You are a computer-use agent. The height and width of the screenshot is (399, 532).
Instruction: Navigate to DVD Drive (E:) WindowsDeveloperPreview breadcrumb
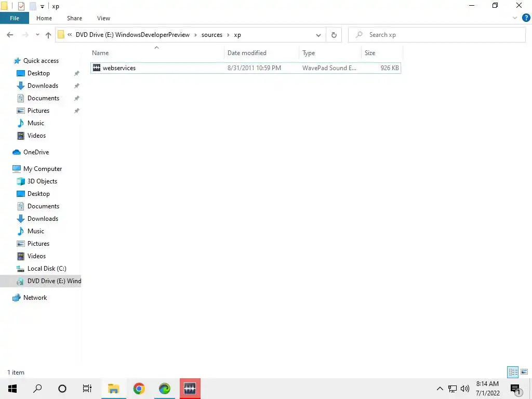[132, 35]
